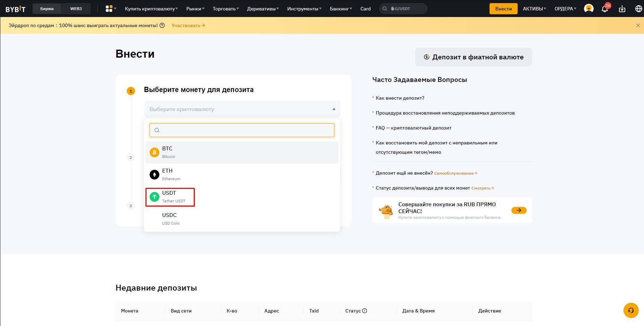Click the Дата & Время column header

point(418,311)
